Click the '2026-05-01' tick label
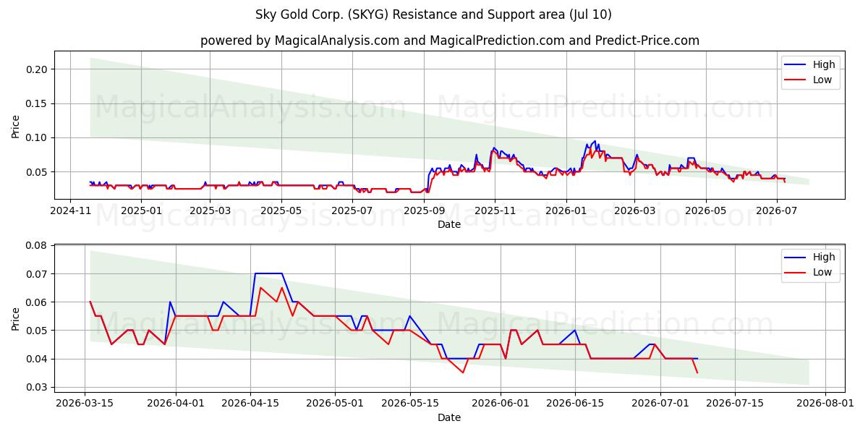This screenshot has height=434, width=868. [336, 403]
